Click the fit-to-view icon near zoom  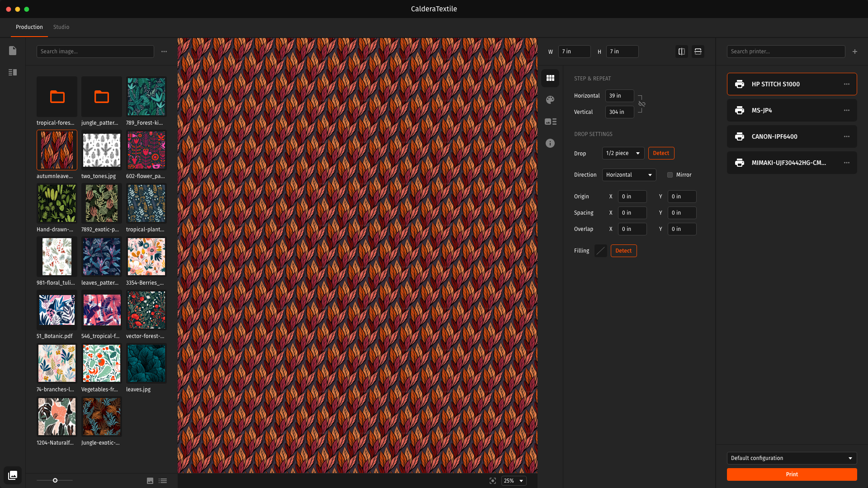coord(493,481)
